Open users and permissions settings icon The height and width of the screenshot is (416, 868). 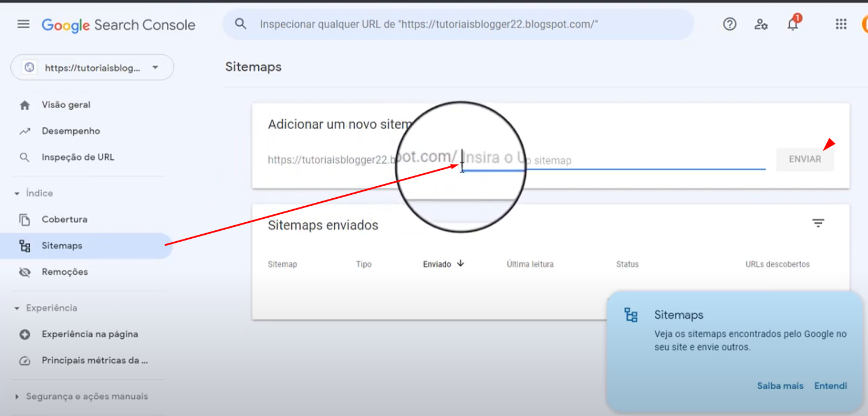[x=761, y=25]
